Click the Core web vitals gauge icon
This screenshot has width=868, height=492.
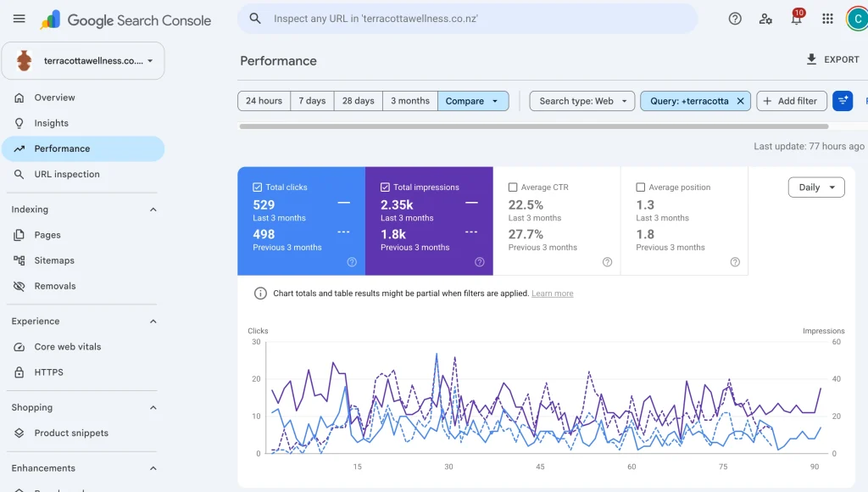pyautogui.click(x=19, y=347)
